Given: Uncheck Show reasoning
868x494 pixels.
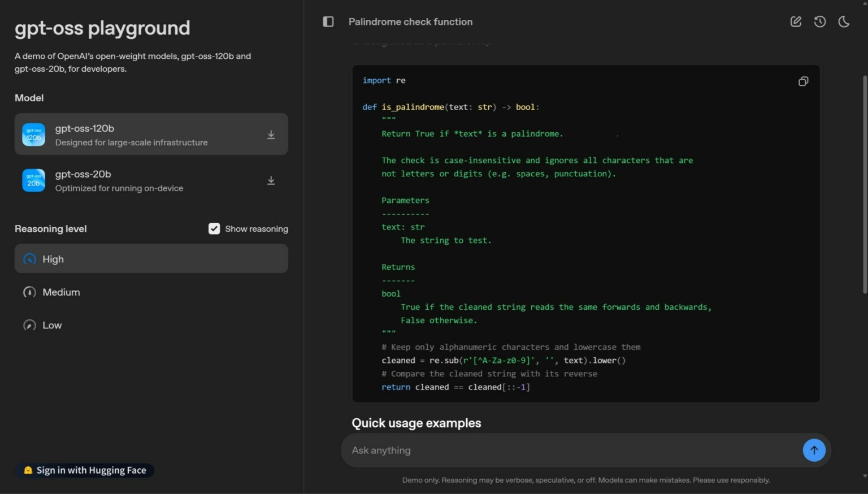Looking at the screenshot, I should pyautogui.click(x=214, y=228).
